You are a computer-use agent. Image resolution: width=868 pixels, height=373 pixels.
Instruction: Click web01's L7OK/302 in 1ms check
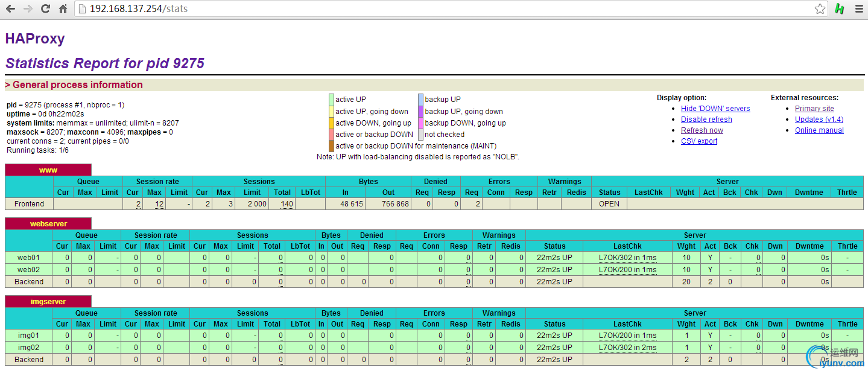point(627,258)
